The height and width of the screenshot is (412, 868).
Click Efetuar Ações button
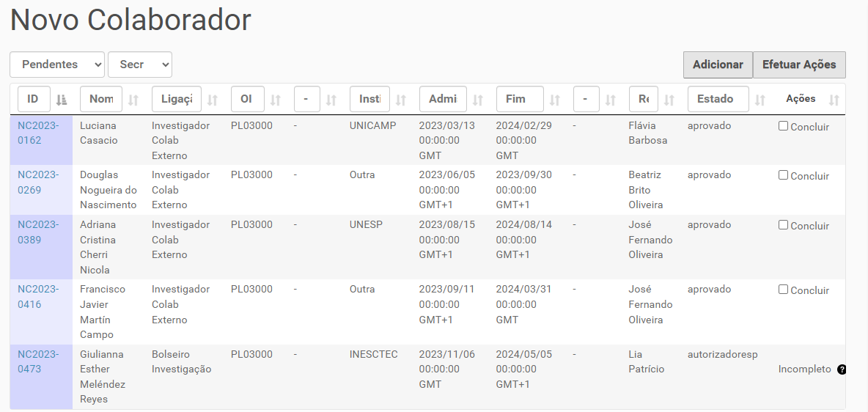click(x=799, y=65)
